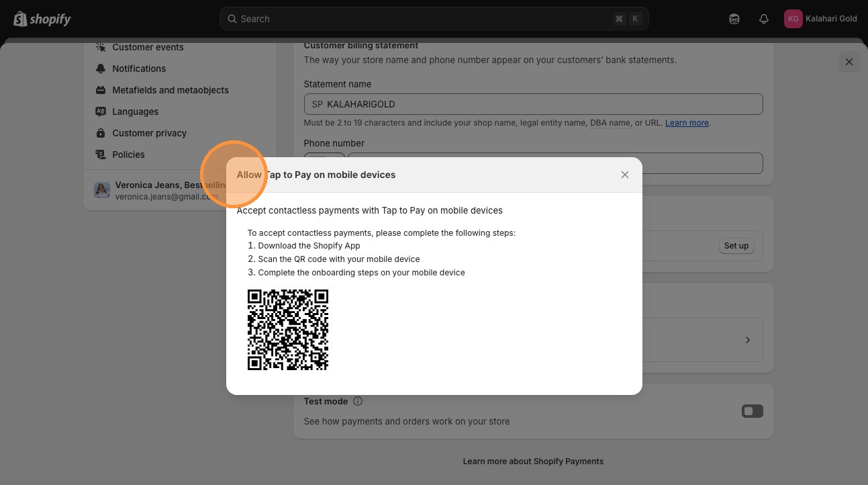Click the 'Complete the onboarding steps' text
This screenshot has width=868, height=485.
tap(362, 273)
